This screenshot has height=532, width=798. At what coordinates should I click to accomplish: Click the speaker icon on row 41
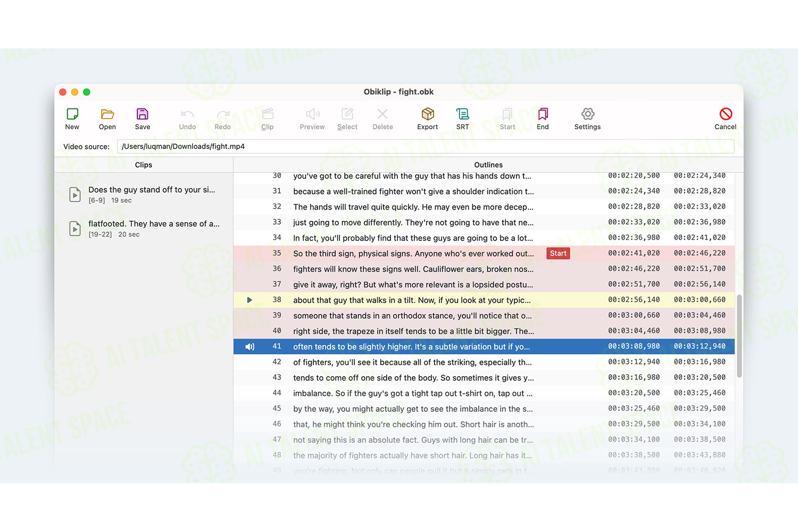click(250, 347)
